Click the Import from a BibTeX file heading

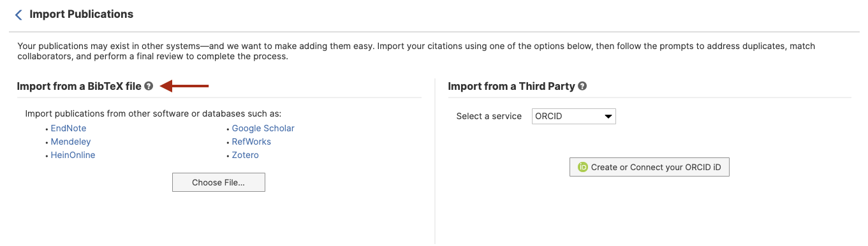click(x=79, y=86)
